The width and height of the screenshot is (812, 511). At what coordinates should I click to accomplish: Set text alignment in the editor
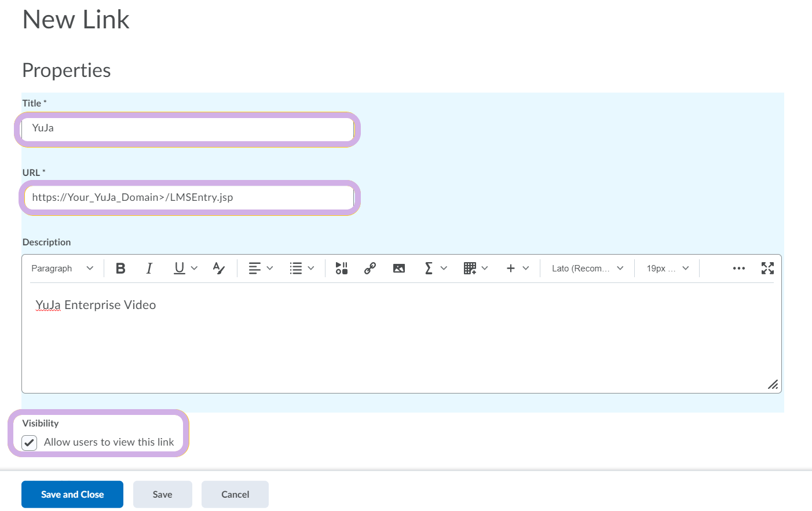(254, 269)
